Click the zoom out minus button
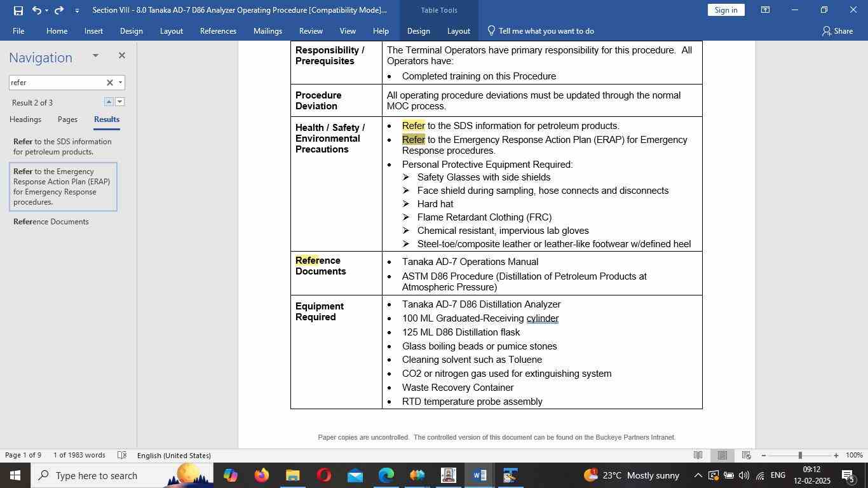This screenshot has width=868, height=488. [764, 456]
